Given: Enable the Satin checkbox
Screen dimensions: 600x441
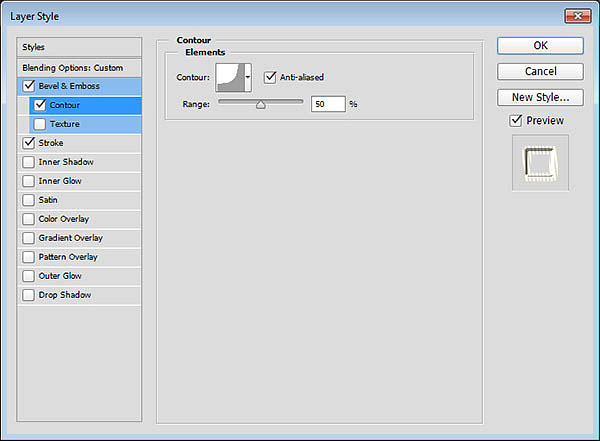Looking at the screenshot, I should click(x=29, y=200).
